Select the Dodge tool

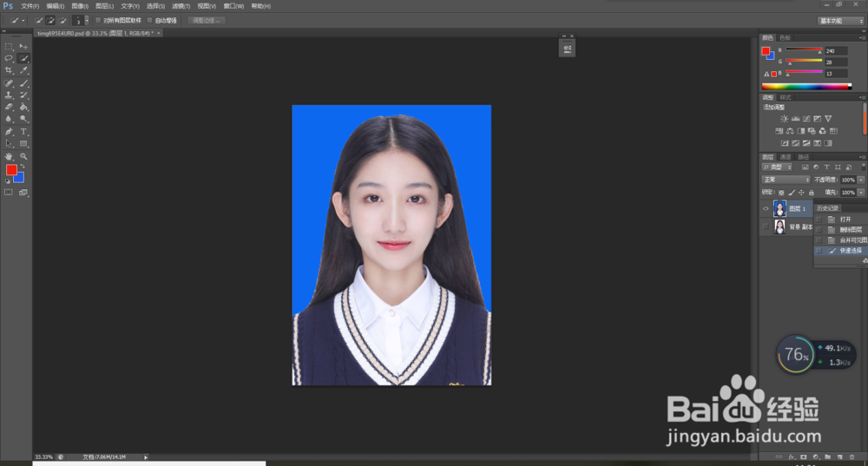click(x=23, y=118)
